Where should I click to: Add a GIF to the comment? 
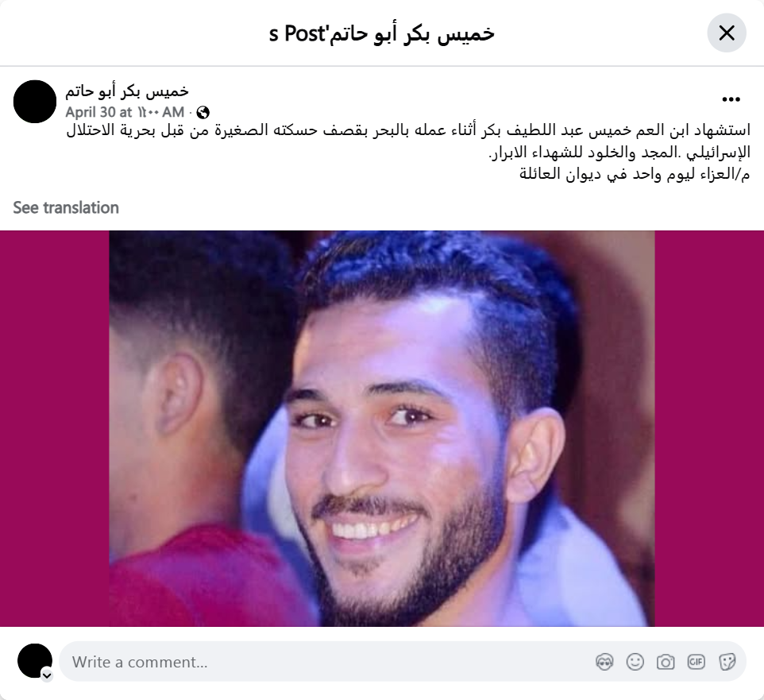click(696, 662)
